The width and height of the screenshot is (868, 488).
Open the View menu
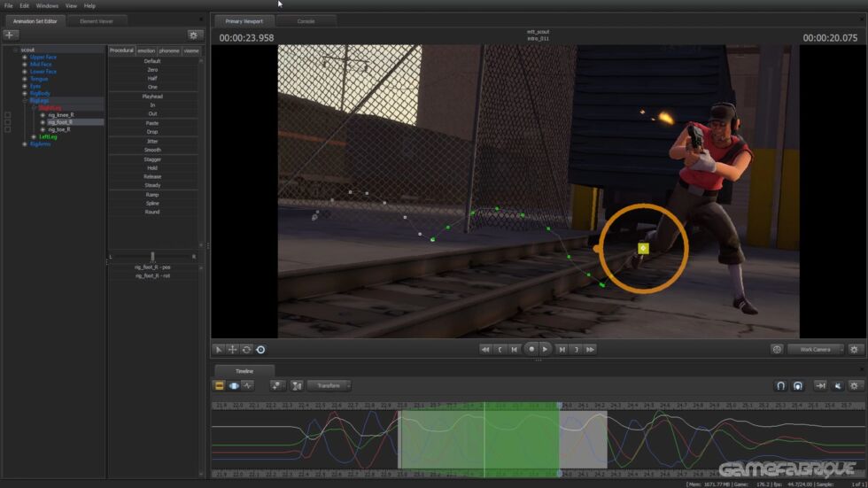pyautogui.click(x=72, y=5)
